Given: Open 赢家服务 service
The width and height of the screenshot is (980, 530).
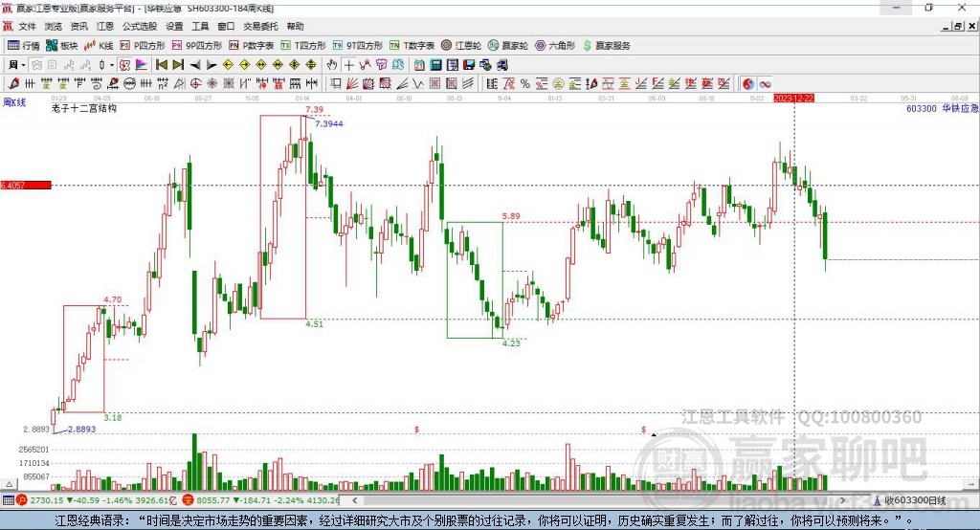Looking at the screenshot, I should pos(606,46).
